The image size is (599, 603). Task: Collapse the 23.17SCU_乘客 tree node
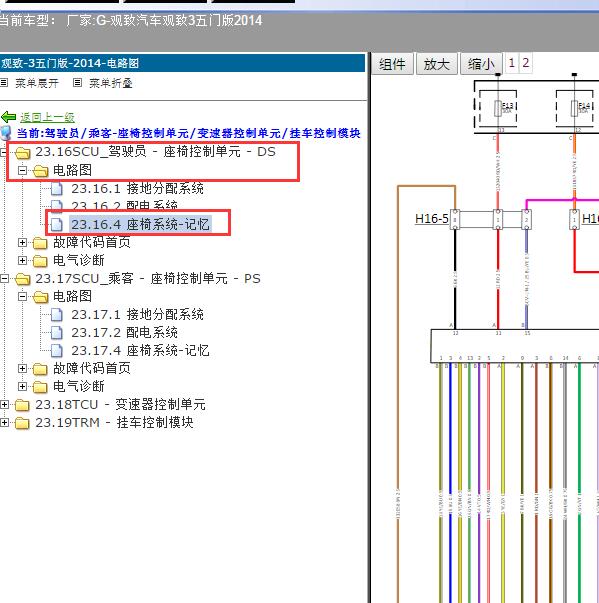[x=4, y=278]
